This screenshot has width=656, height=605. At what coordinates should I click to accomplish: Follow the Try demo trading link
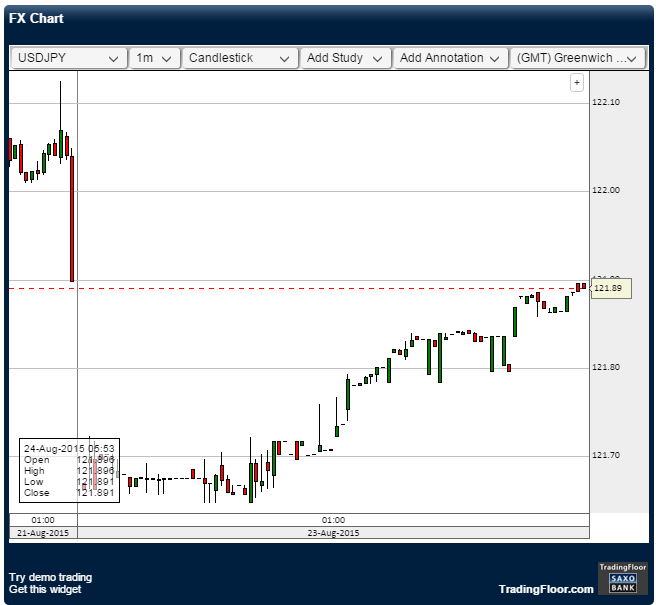(x=50, y=577)
